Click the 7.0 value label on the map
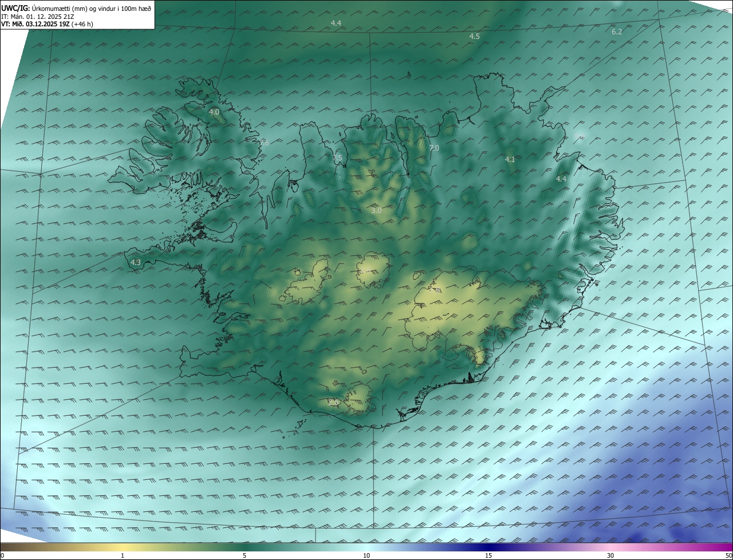This screenshot has height=560, width=733. 434,148
